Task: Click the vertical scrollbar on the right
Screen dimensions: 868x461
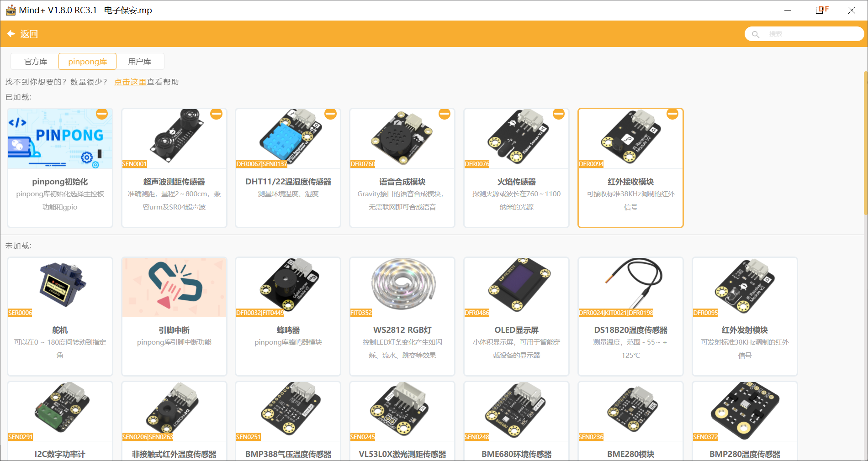Action: coord(865,143)
